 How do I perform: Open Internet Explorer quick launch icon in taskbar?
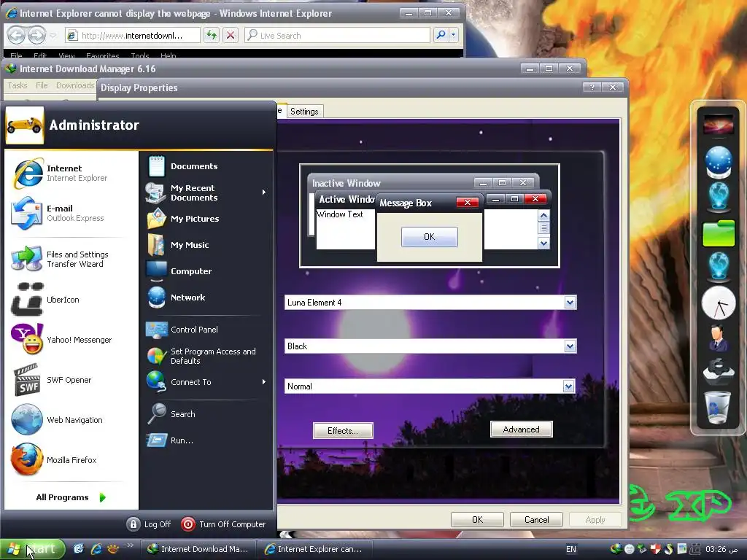pos(96,549)
